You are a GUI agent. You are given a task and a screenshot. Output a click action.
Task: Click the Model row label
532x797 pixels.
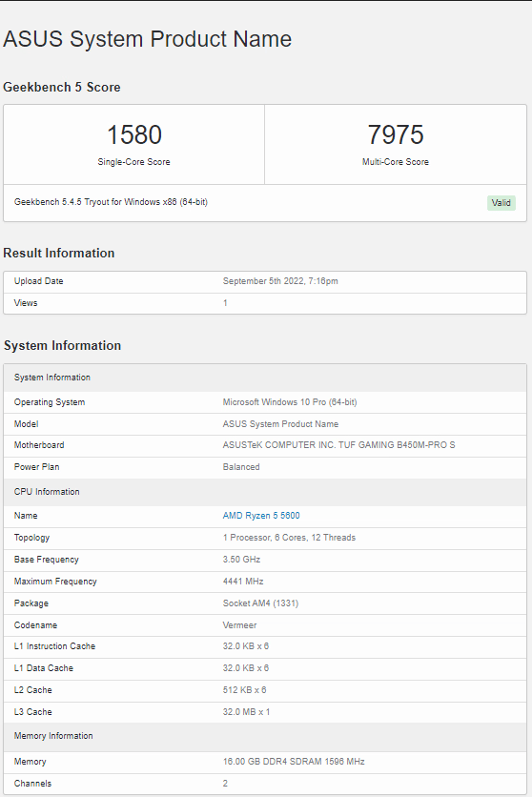click(x=26, y=424)
